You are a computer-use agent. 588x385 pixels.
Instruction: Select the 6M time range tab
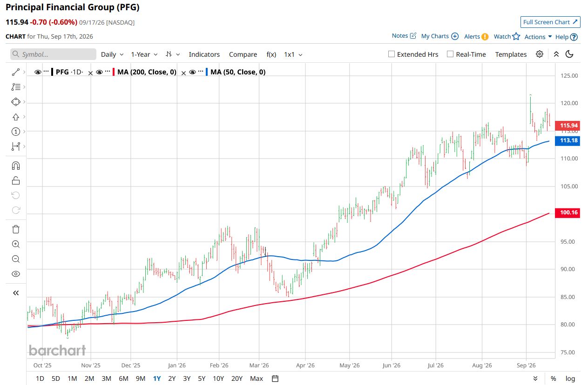(123, 378)
